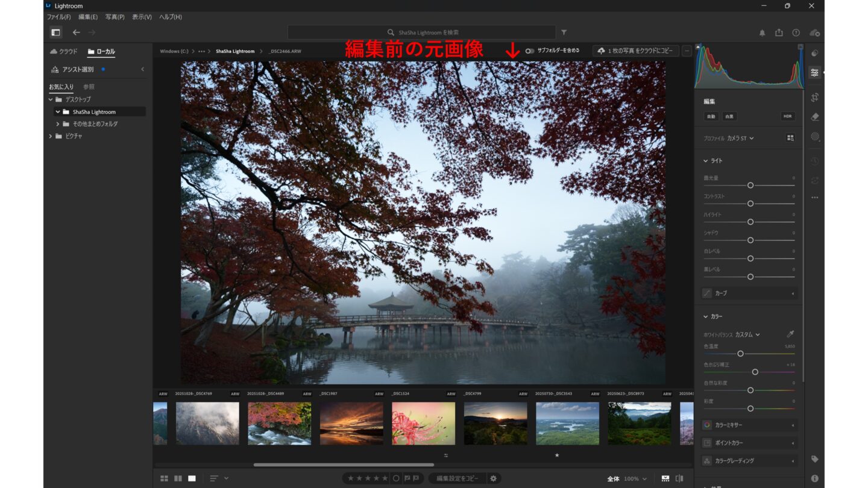This screenshot has width=868, height=488.
Task: Click the 色温度 slider handle
Action: (x=740, y=354)
